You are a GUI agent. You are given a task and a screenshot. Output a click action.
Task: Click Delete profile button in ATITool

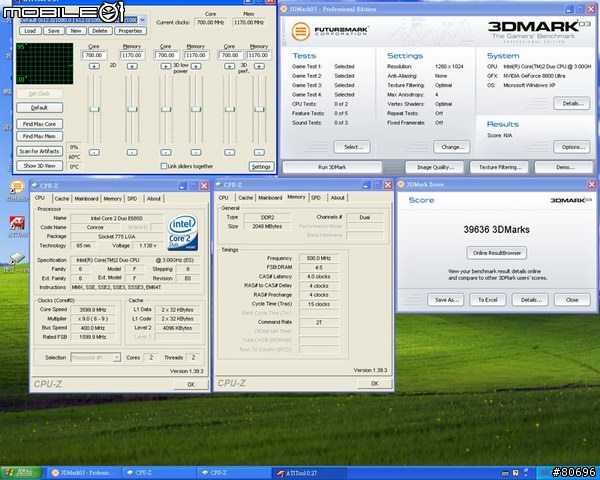pyautogui.click(x=100, y=31)
